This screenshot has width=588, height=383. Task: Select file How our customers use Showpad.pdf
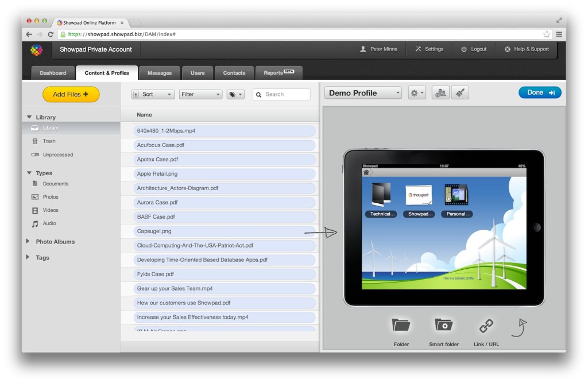[x=225, y=303]
